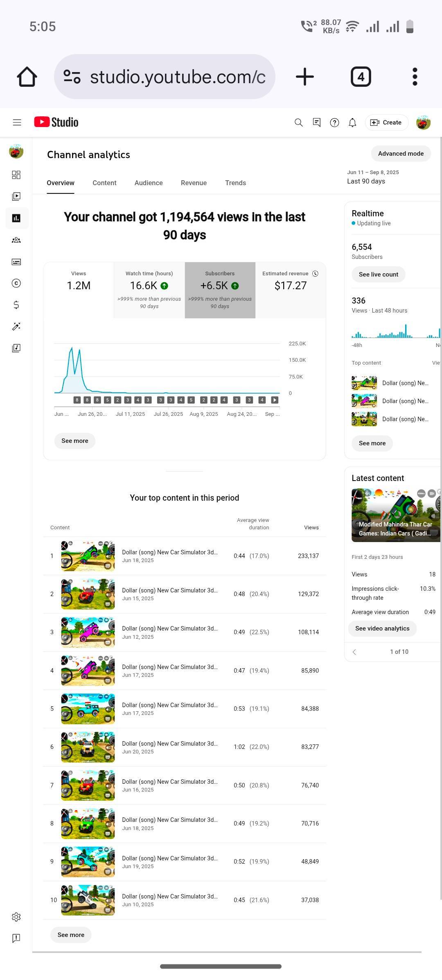This screenshot has width=442, height=980.
Task: Open the Content icon in left sidebar
Action: click(x=16, y=196)
